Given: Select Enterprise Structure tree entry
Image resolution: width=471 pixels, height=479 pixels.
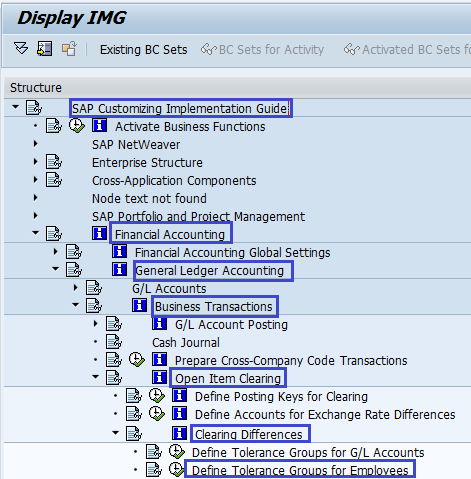Looking at the screenshot, I should [x=147, y=163].
